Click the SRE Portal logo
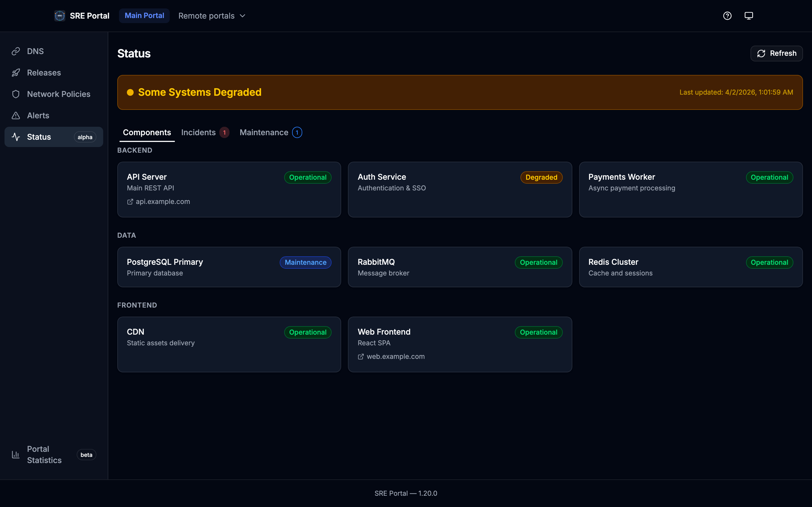This screenshot has height=507, width=812. [x=59, y=15]
